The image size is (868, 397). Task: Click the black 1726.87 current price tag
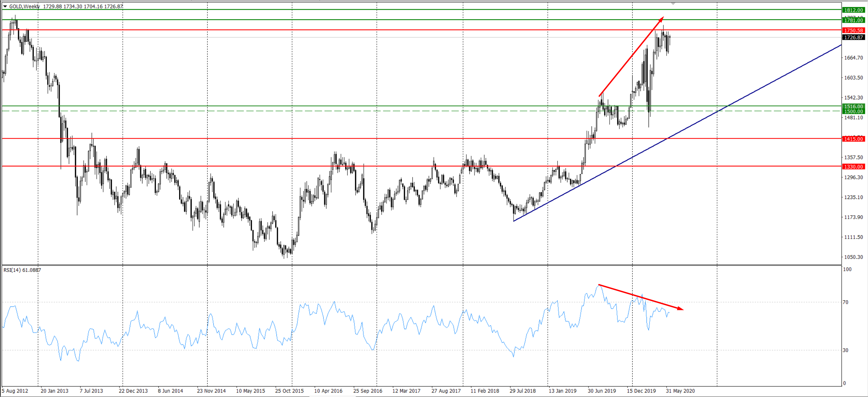pos(853,37)
